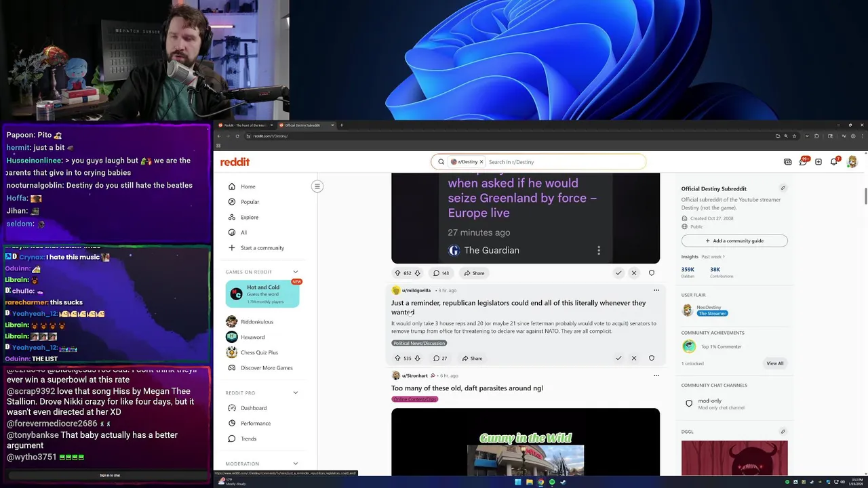The width and height of the screenshot is (868, 488).
Task: Open the notifications bell
Action: point(834,162)
